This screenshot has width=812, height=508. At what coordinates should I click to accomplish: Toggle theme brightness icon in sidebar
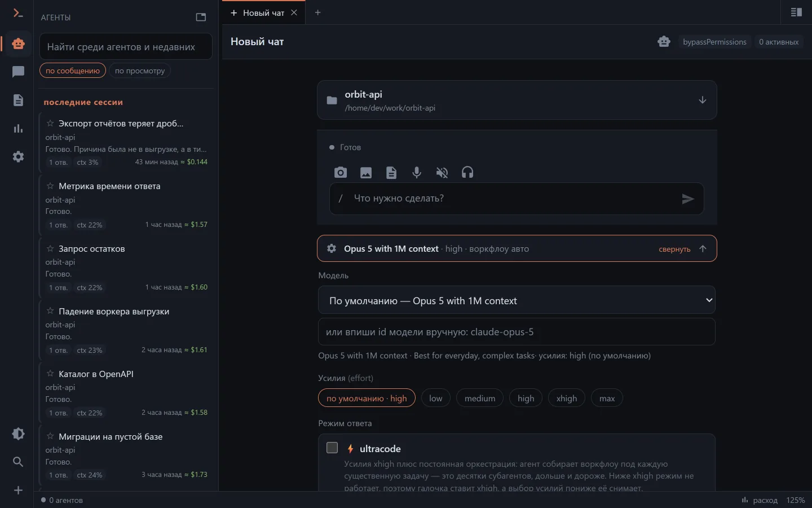coord(18,433)
